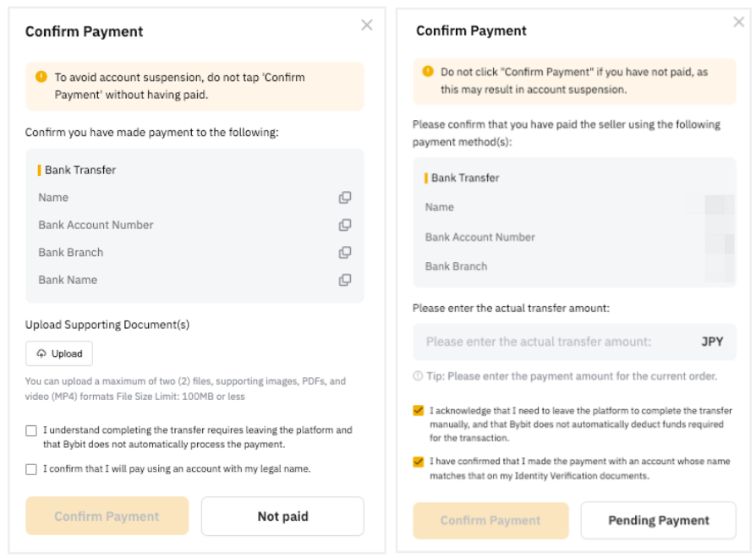The width and height of the screenshot is (756, 558).
Task: Click the info icon next to the Tip text
Action: (418, 376)
